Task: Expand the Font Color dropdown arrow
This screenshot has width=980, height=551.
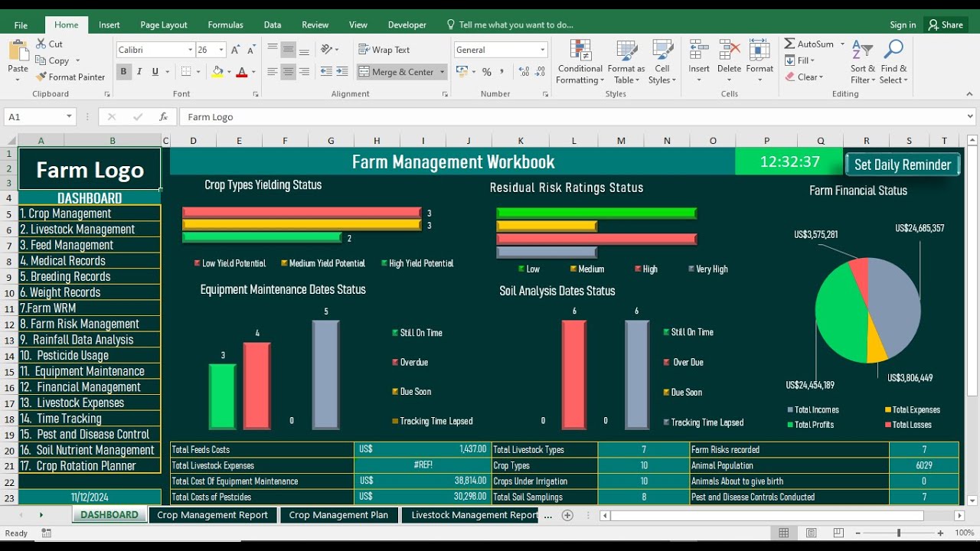Action: 254,72
